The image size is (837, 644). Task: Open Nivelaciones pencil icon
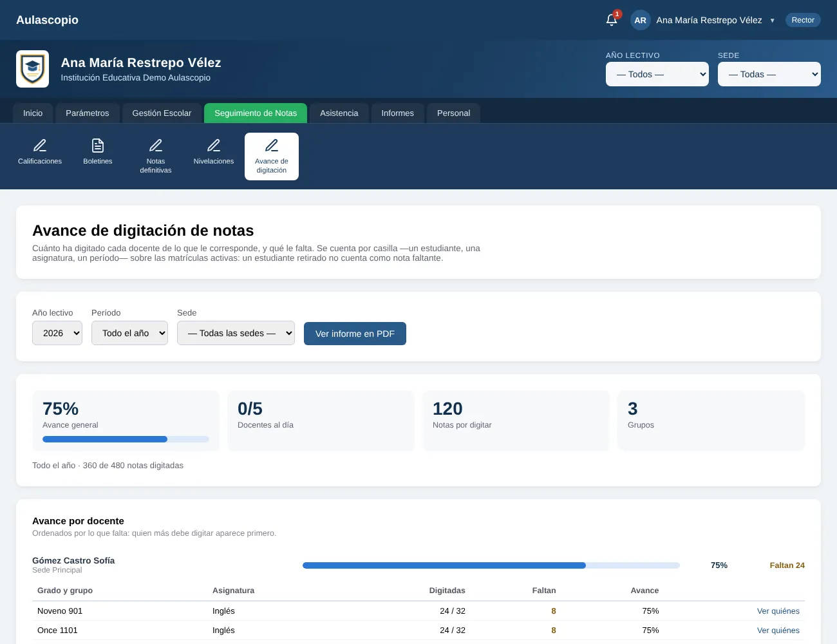pos(214,146)
